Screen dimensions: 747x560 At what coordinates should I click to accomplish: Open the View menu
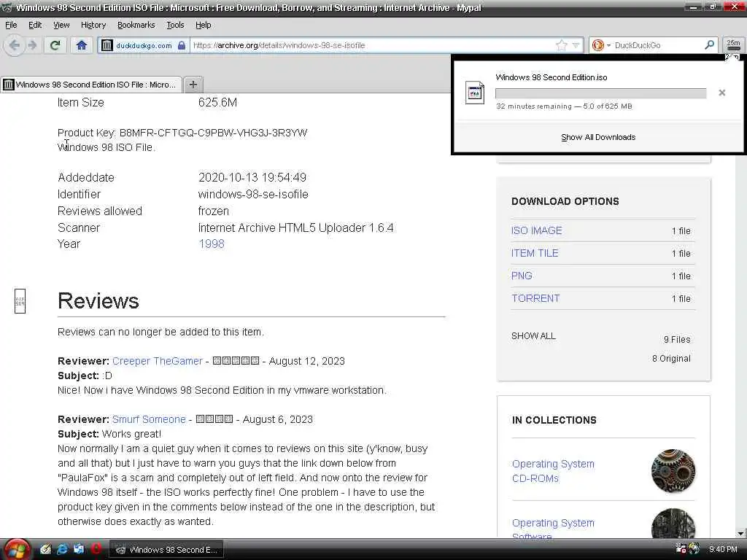pos(61,25)
